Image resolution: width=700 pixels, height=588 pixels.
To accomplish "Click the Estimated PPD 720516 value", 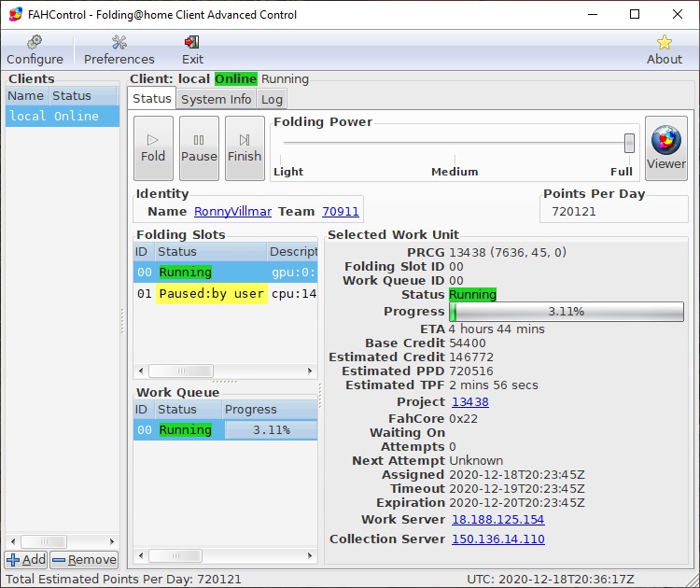I will pyautogui.click(x=471, y=371).
